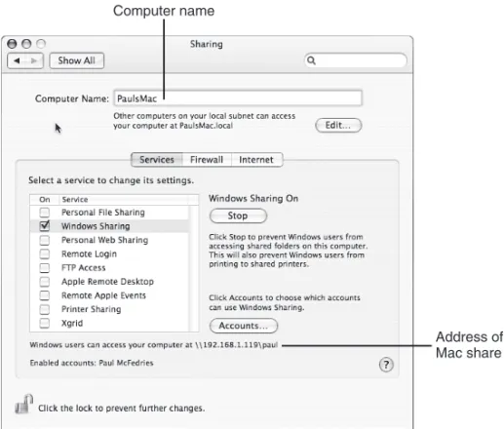Enable the Xgrid checkbox
Screen dimensions: 504x429
tap(45, 323)
